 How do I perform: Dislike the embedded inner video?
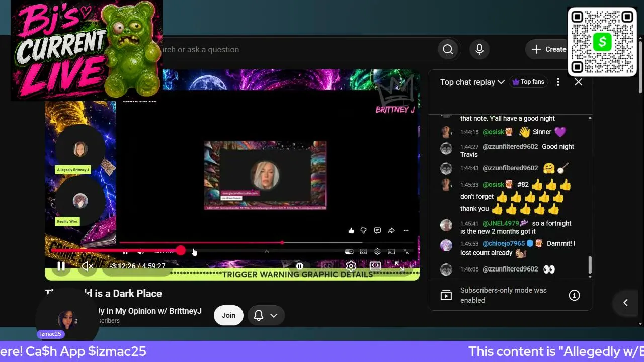click(x=363, y=230)
